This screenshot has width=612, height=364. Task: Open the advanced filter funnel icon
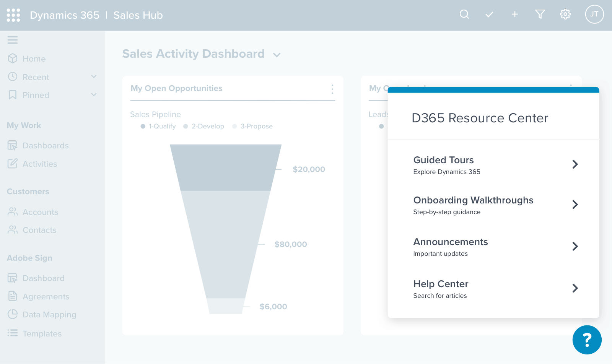coord(540,15)
